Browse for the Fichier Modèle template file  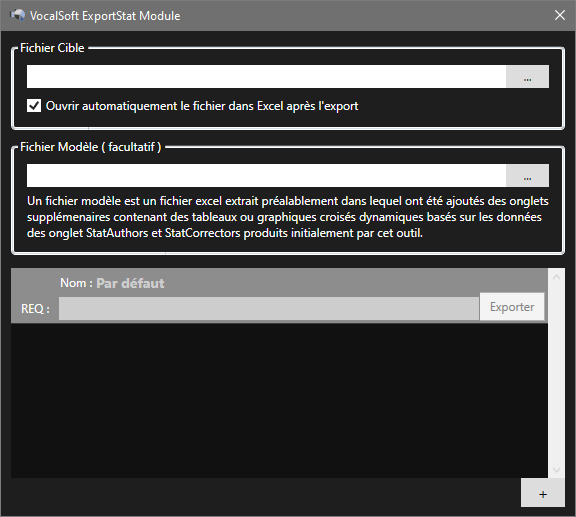click(x=527, y=176)
